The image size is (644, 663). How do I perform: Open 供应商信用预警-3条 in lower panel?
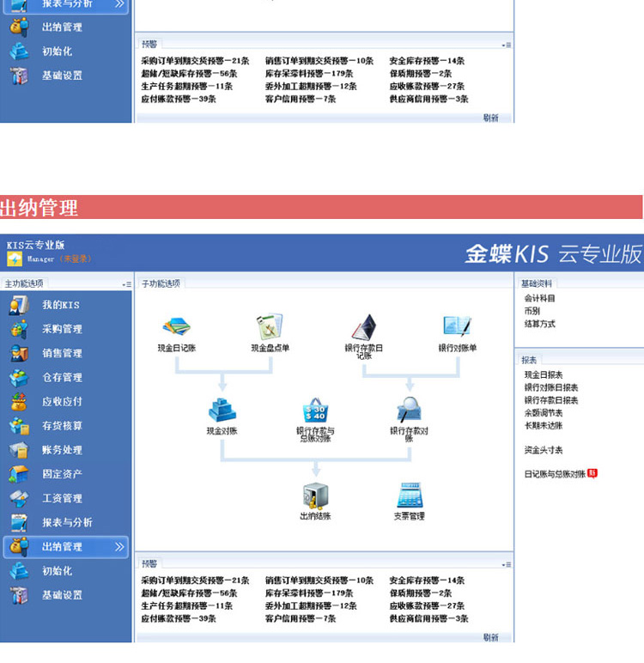428,618
